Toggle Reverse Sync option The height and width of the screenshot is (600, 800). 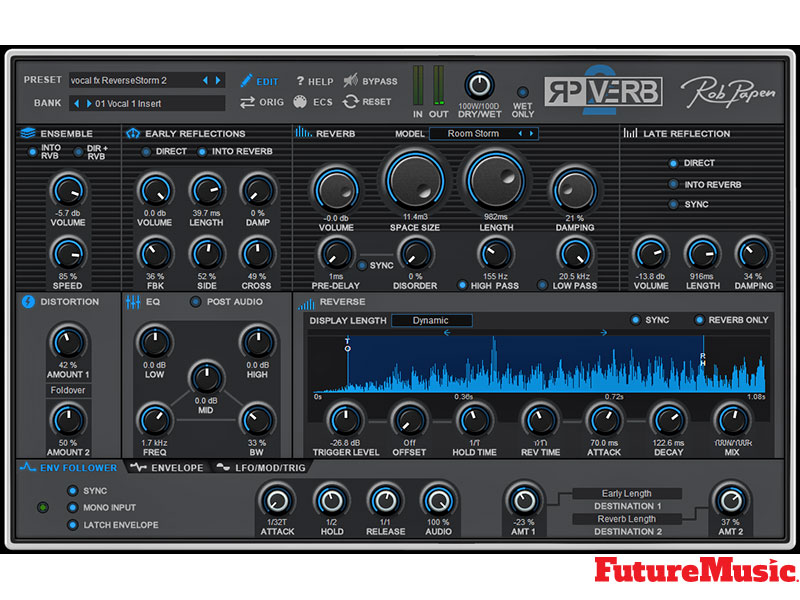click(x=635, y=320)
